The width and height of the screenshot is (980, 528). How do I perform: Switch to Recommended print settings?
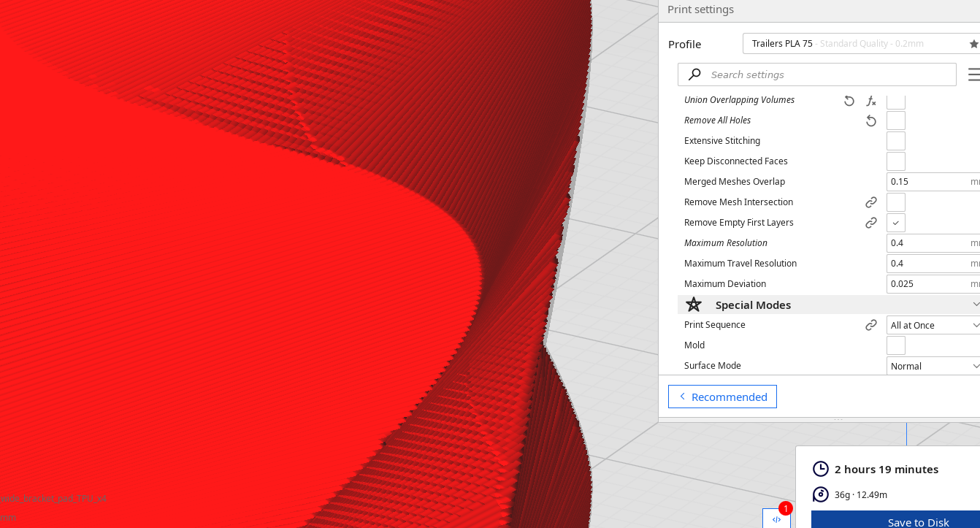pyautogui.click(x=722, y=397)
